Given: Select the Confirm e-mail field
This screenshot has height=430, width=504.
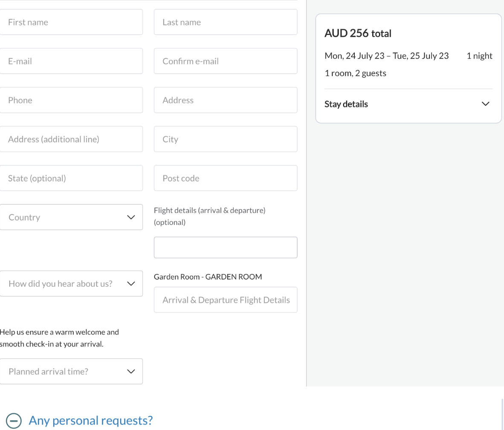Looking at the screenshot, I should click(225, 61).
